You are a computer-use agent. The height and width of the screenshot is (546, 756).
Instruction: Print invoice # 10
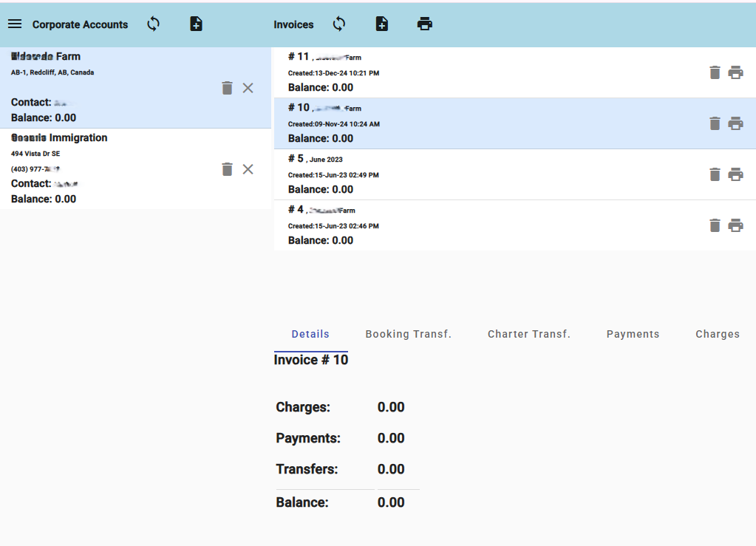tap(736, 124)
